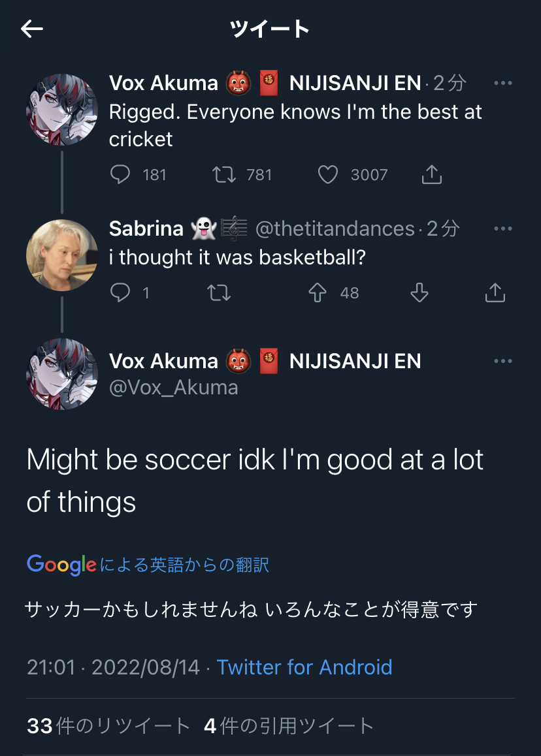This screenshot has width=541, height=756.
Task: Tap the @thetitandances handle
Action: (335, 228)
